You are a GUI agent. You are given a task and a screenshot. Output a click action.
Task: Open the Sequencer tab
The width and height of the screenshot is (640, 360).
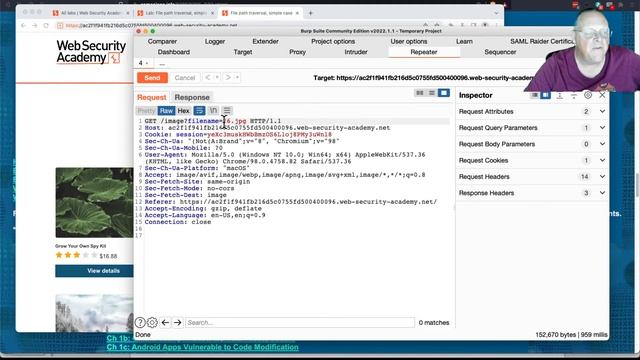coord(500,52)
